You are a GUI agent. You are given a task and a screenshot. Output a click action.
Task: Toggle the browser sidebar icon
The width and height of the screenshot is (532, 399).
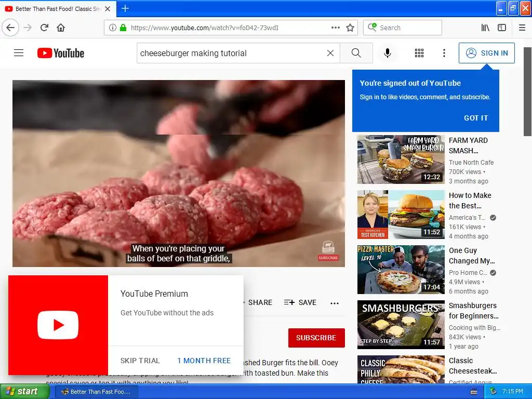pyautogui.click(x=502, y=28)
